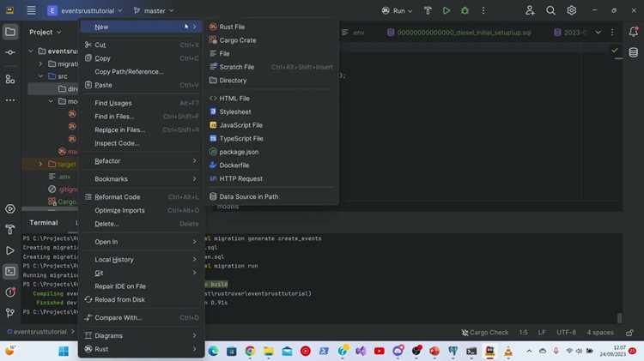The height and width of the screenshot is (361, 644).
Task: Click the UTF-8 encoding status entry
Action: (x=566, y=333)
